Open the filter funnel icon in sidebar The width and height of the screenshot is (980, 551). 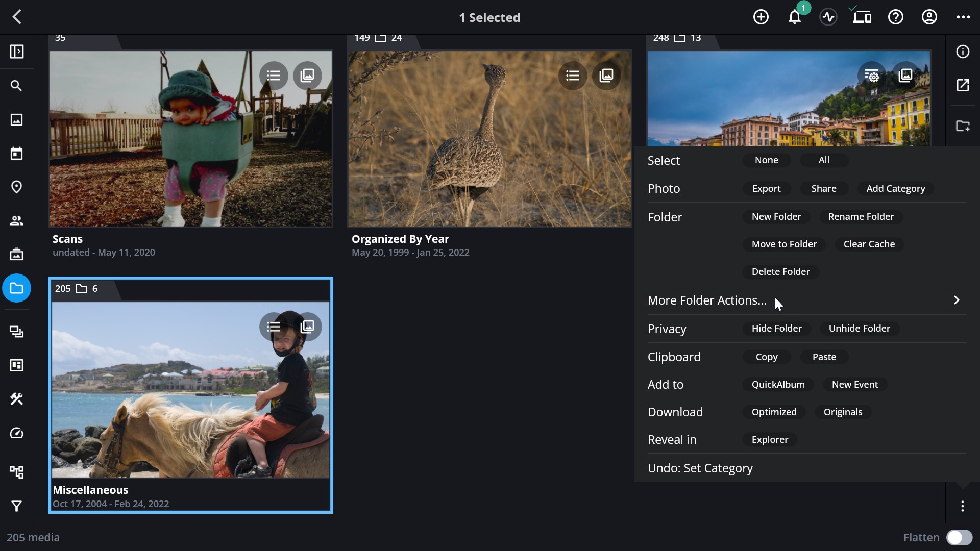coord(16,506)
